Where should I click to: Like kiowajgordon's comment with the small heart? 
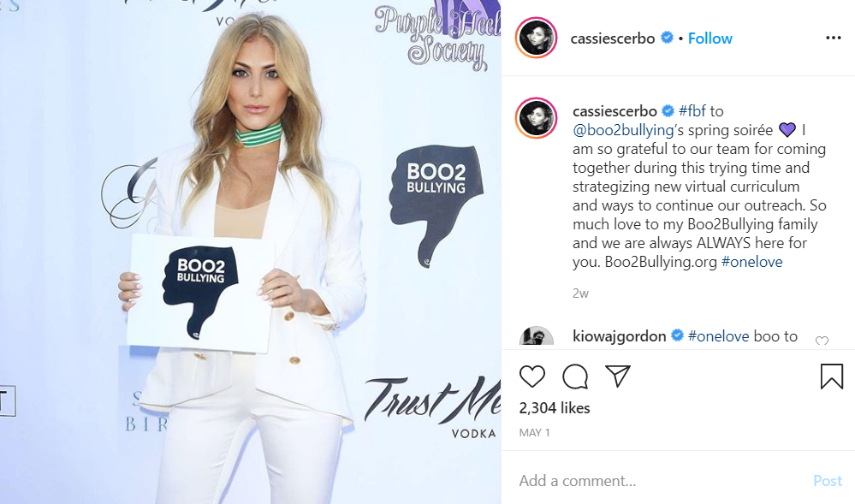coord(822,341)
